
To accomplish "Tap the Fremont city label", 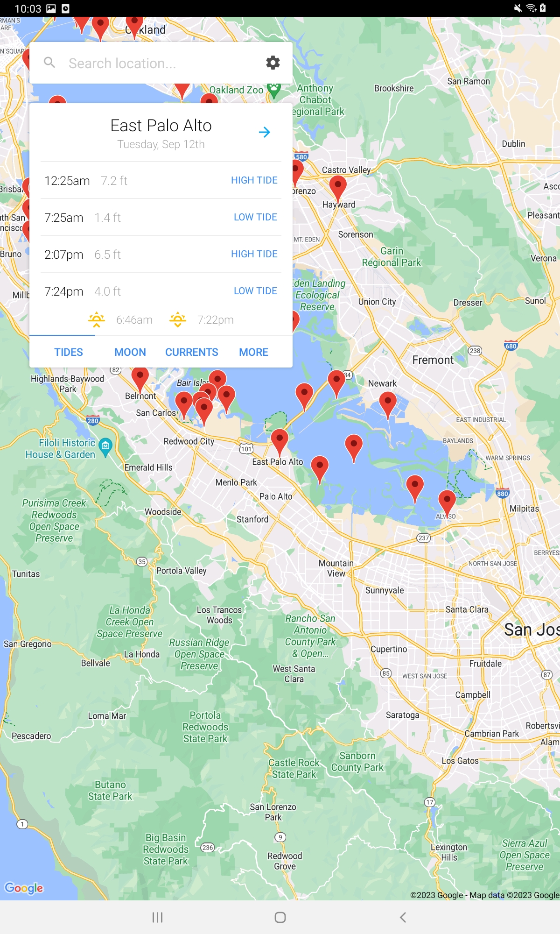I will click(x=433, y=360).
